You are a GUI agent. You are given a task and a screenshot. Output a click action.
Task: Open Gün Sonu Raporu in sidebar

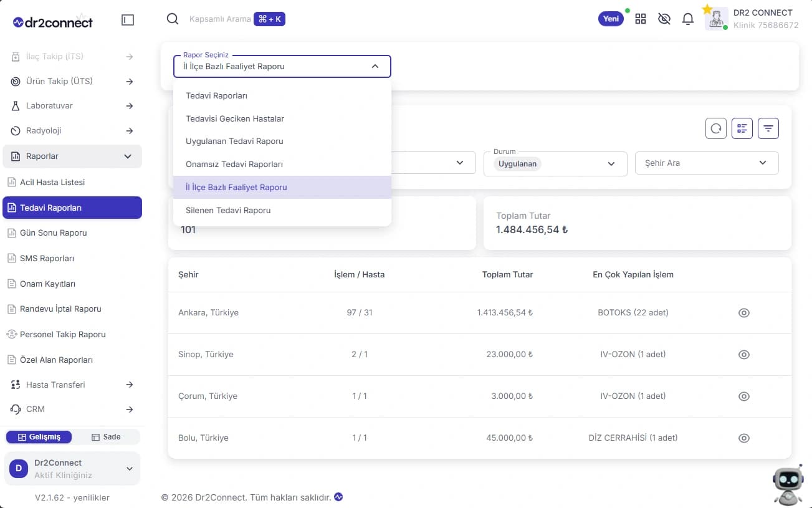coord(72,233)
